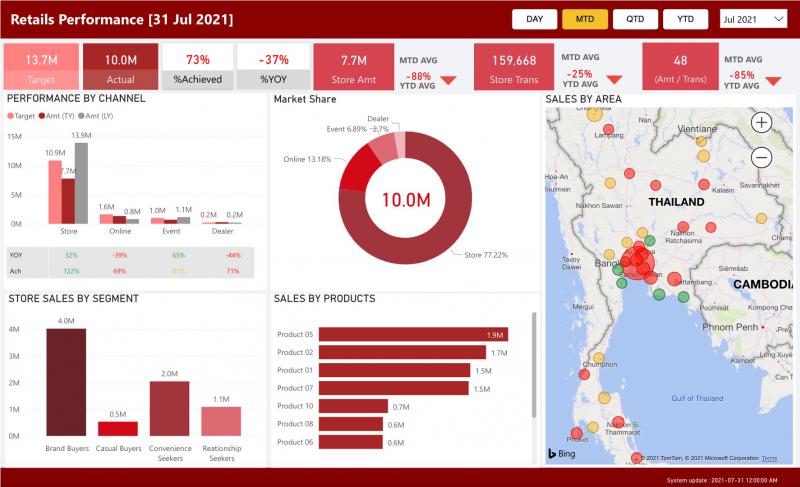Click the Amt / Trans MTD -85% value

click(x=741, y=75)
